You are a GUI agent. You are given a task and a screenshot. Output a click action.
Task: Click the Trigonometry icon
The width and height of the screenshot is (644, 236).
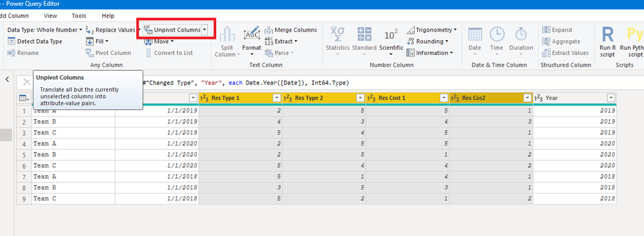click(x=410, y=30)
